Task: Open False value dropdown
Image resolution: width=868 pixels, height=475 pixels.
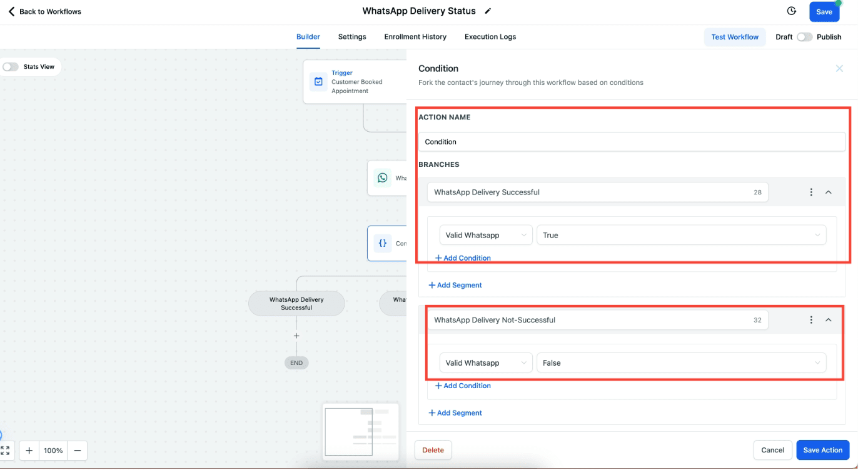Action: click(x=681, y=362)
